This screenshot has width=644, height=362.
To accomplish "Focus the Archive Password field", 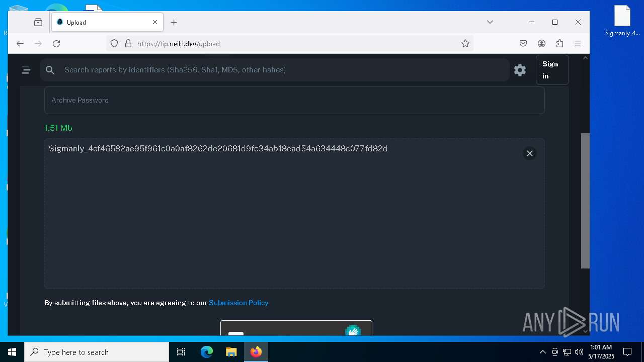I will [x=294, y=100].
